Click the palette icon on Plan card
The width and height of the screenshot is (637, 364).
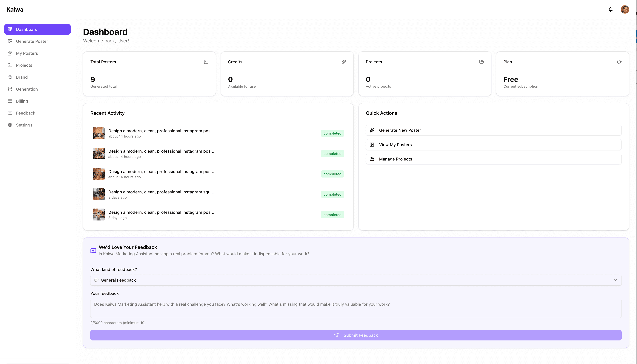coord(619,62)
